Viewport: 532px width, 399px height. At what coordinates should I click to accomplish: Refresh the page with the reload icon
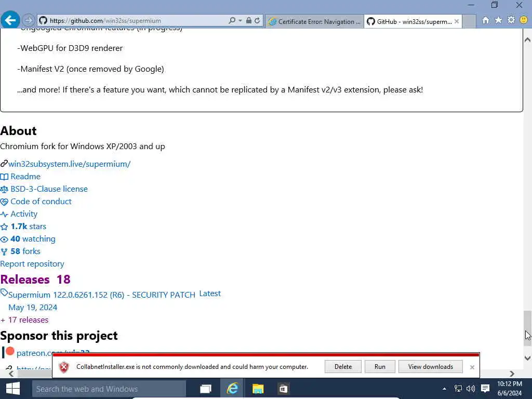[257, 20]
